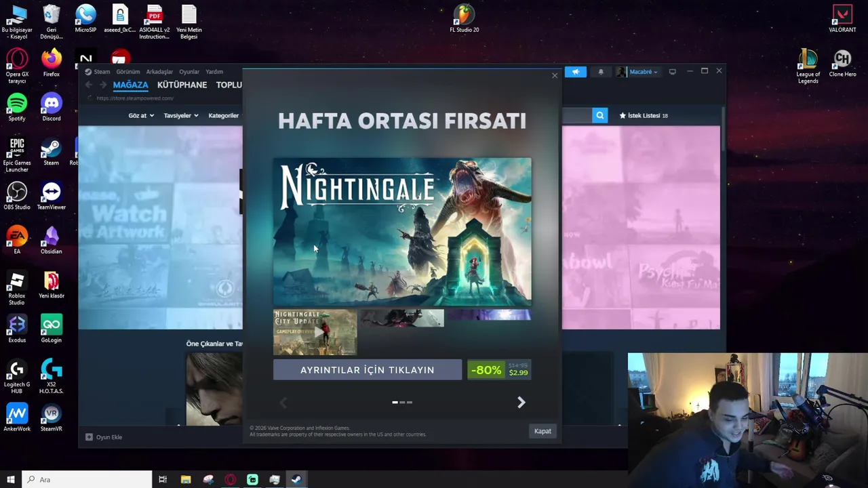This screenshot has height=488, width=868.
Task: Click the Steam store search field
Action: click(576, 115)
